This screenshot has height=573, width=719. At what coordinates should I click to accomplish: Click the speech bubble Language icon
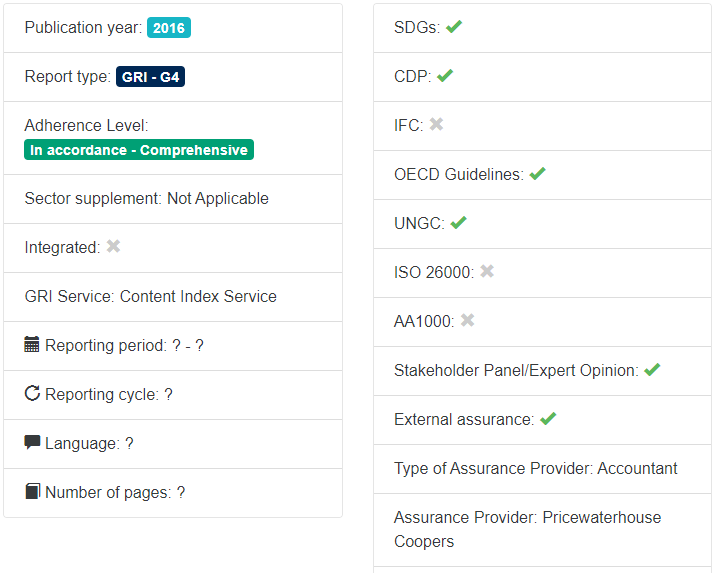pyautogui.click(x=32, y=442)
